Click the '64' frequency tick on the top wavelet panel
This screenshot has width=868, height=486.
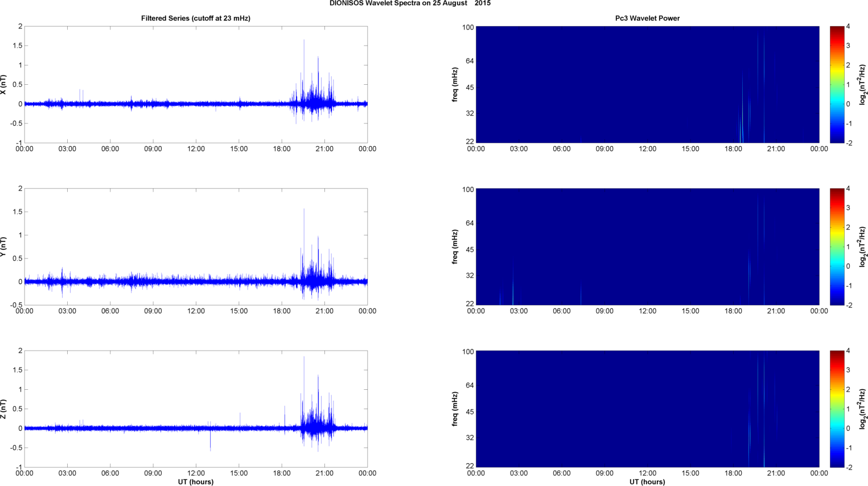(x=470, y=61)
